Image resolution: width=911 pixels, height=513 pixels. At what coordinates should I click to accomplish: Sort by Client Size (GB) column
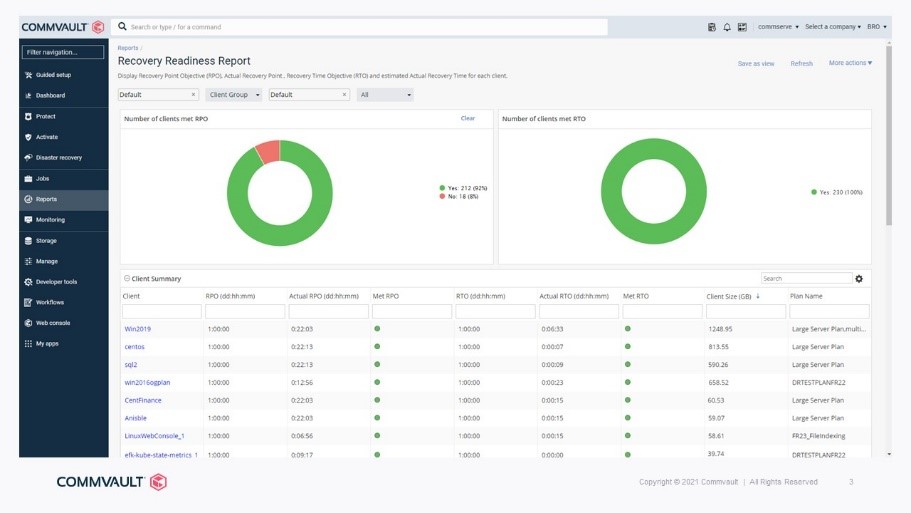pos(729,296)
